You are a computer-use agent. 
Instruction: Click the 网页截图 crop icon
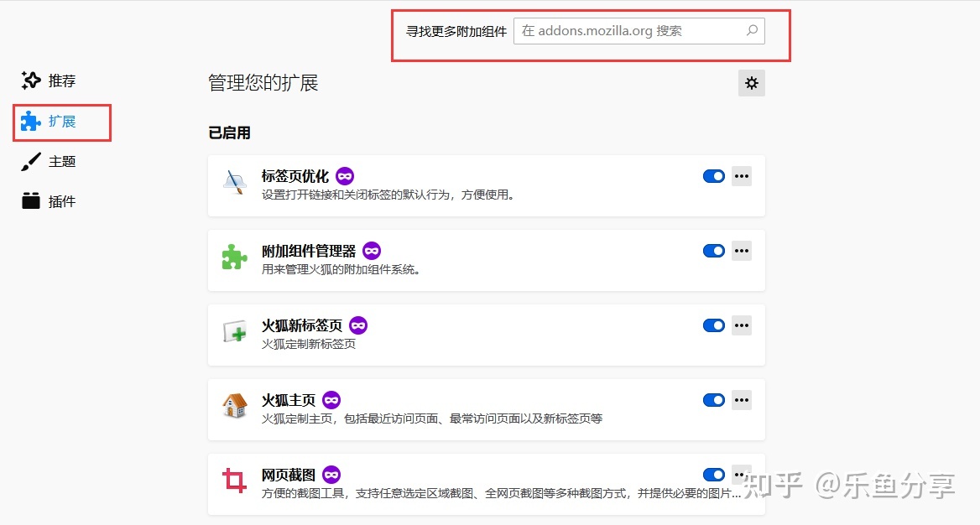click(x=234, y=481)
